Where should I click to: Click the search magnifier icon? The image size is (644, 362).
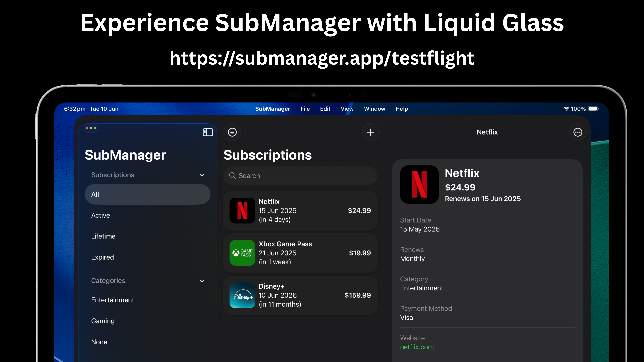click(x=232, y=176)
